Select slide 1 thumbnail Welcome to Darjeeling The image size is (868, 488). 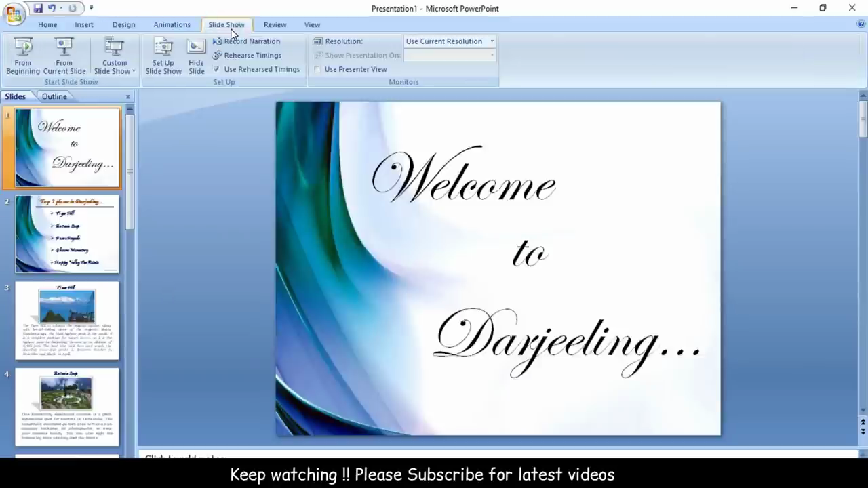[67, 148]
